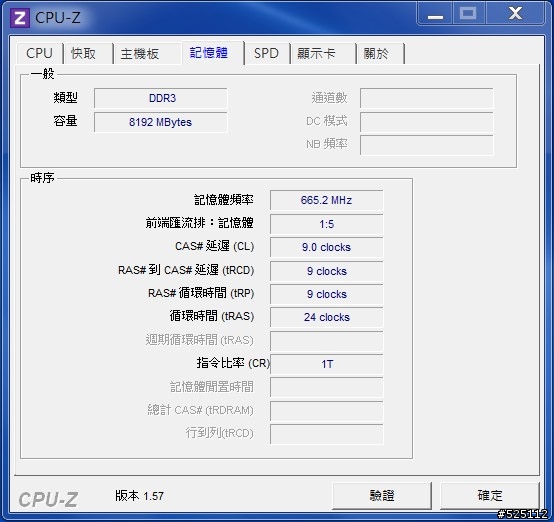
Task: Click the 版本 1.57 version text
Action: click(x=140, y=496)
